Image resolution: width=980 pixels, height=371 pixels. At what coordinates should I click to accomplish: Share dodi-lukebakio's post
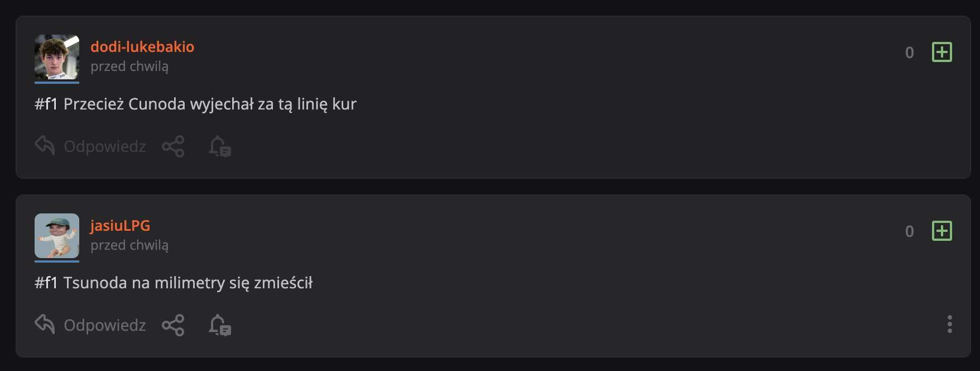173,146
